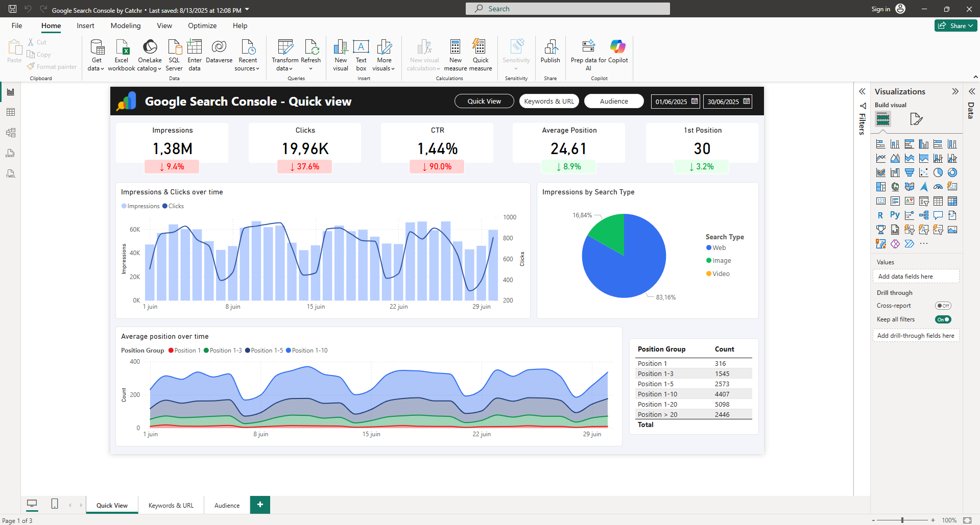The image size is (980, 525).
Task: Add a new report page with plus button
Action: pyautogui.click(x=259, y=505)
